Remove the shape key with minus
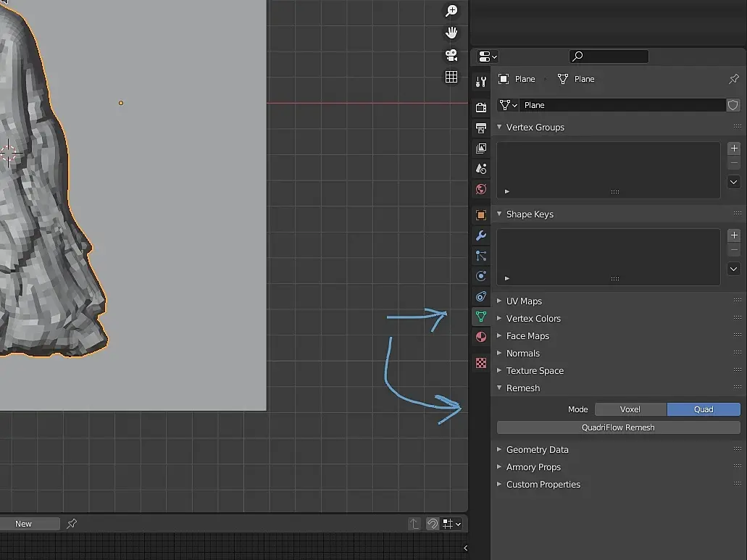Viewport: 747px width, 560px height. pos(734,250)
